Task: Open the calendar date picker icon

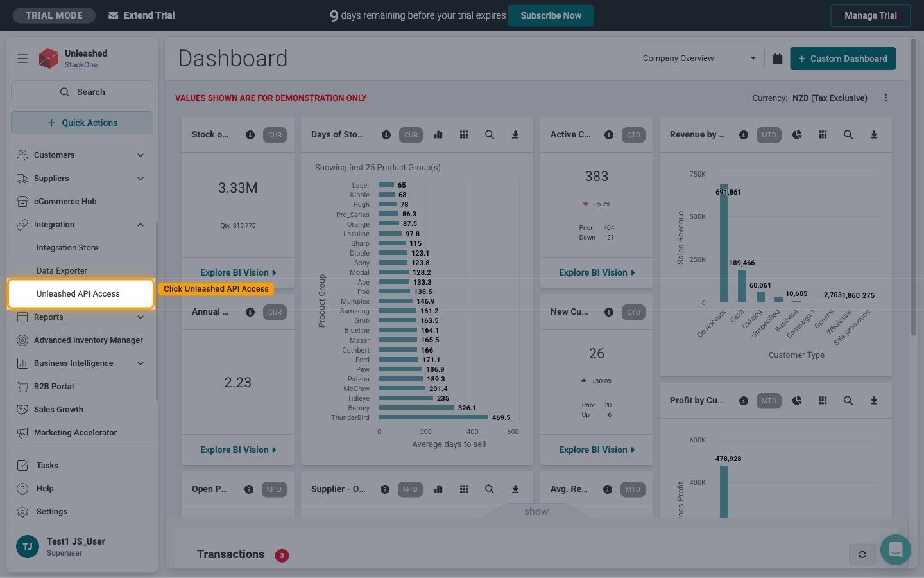Action: [777, 58]
